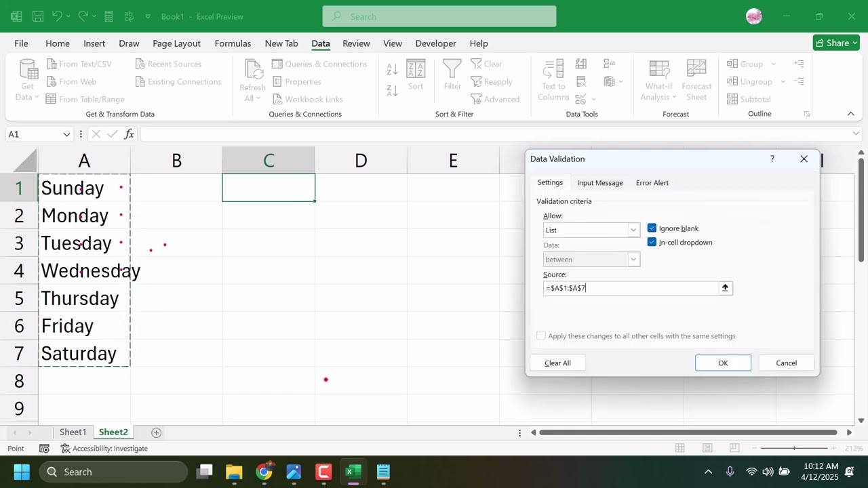This screenshot has height=488, width=868.
Task: Toggle the In-cell dropdown checkbox
Action: coord(652,242)
